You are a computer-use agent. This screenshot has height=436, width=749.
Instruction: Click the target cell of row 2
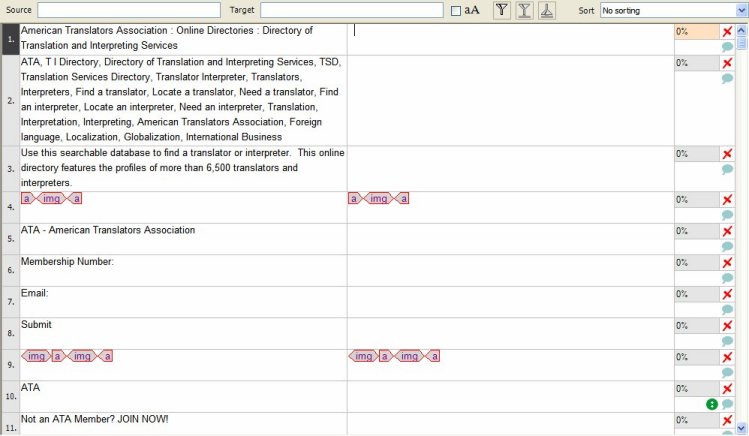(x=511, y=100)
